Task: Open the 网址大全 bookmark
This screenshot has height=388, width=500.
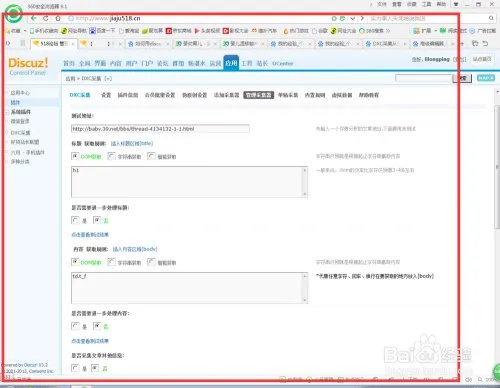Action: pyautogui.click(x=343, y=31)
